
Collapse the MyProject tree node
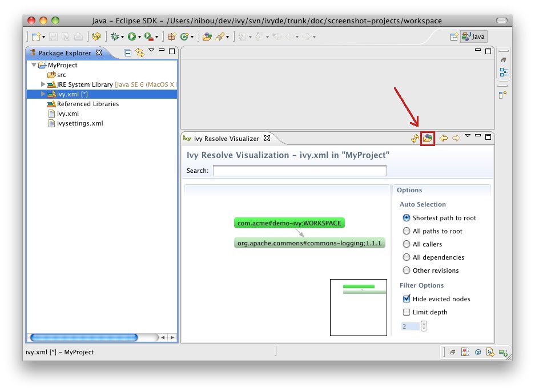pyautogui.click(x=34, y=65)
